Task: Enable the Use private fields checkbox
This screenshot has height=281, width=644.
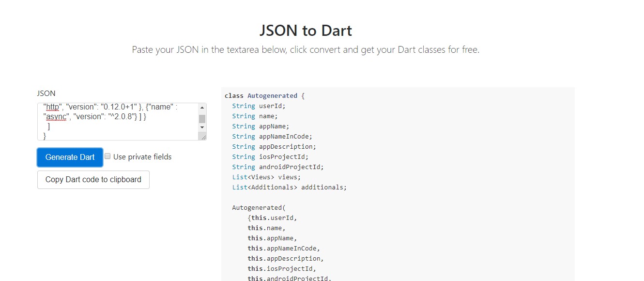Action: [107, 156]
